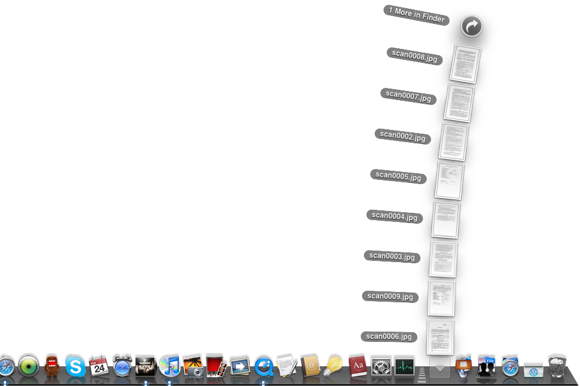Viewport: 580px width, 386px height.
Task: Launch Activity Monitor from the dock
Action: 404,366
